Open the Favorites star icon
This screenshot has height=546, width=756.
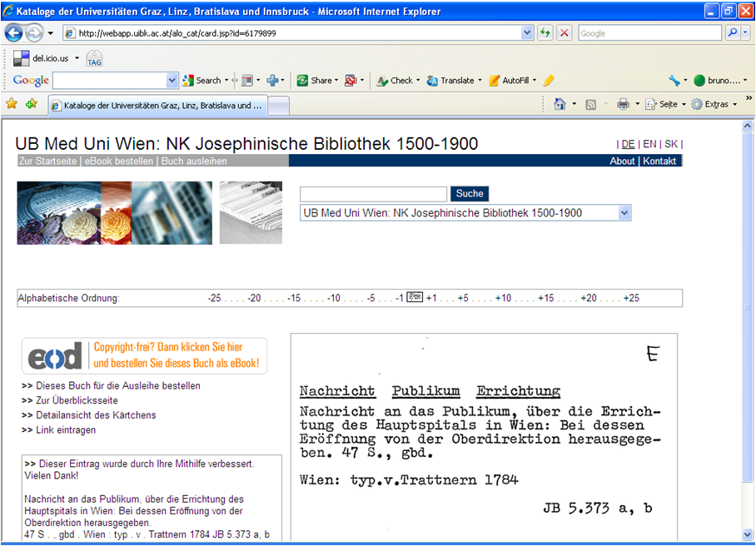(12, 104)
